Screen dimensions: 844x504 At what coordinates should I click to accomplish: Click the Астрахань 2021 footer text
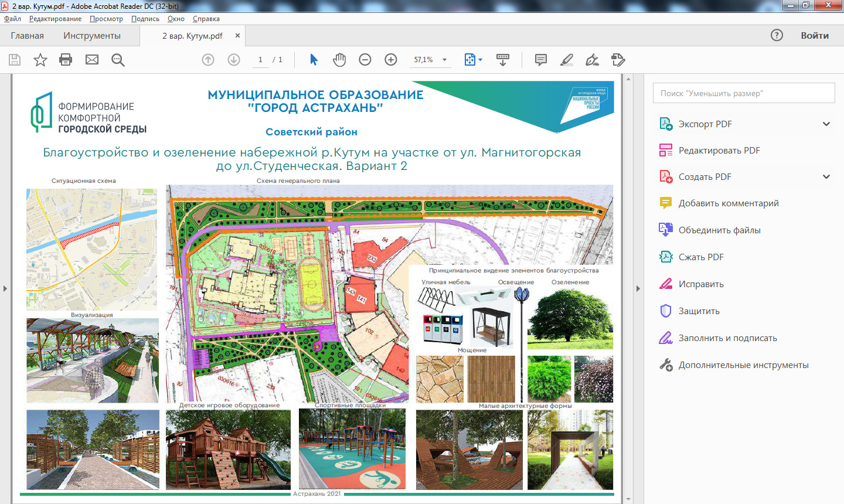click(x=317, y=494)
